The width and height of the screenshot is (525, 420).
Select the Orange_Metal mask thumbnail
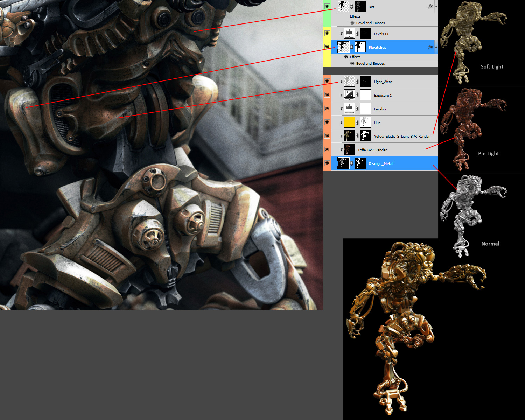pos(360,163)
